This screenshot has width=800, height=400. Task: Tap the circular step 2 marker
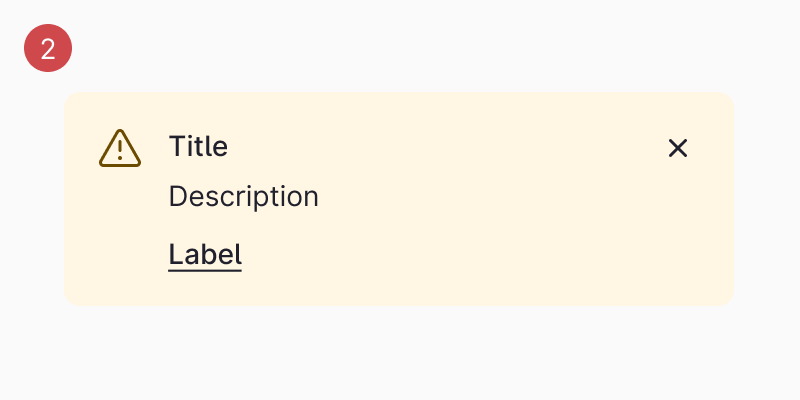click(48, 48)
